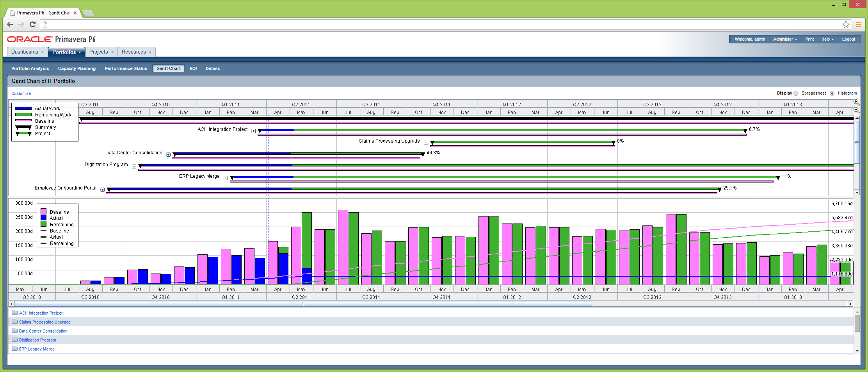Expand Digitization Program bar
The width and height of the screenshot is (868, 372).
click(134, 166)
